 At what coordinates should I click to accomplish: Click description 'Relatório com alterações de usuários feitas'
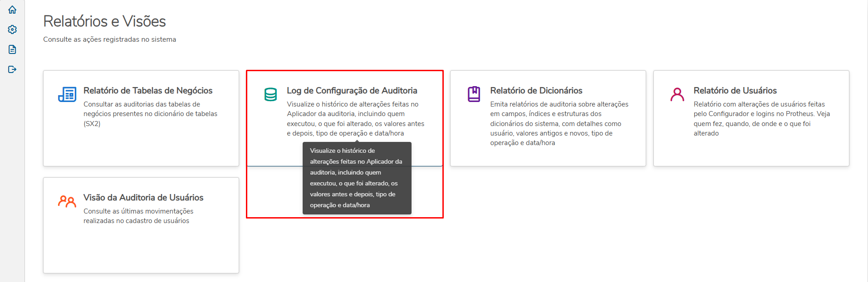(x=761, y=118)
